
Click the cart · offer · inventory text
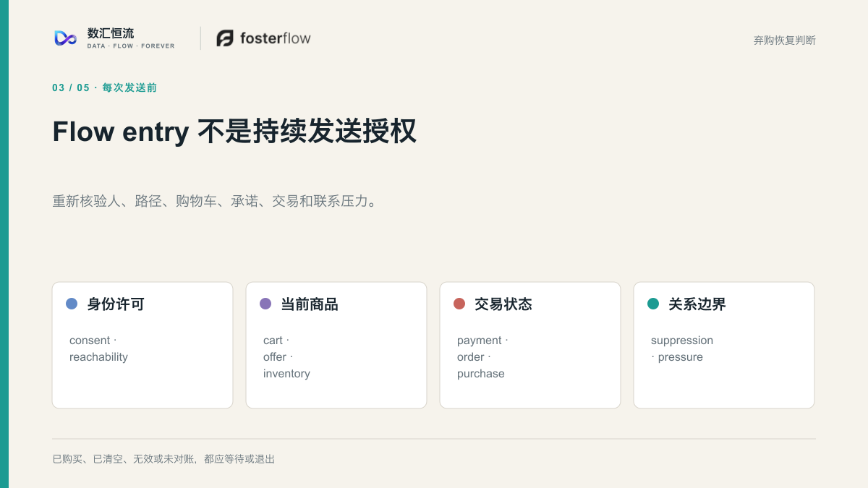[x=286, y=357]
